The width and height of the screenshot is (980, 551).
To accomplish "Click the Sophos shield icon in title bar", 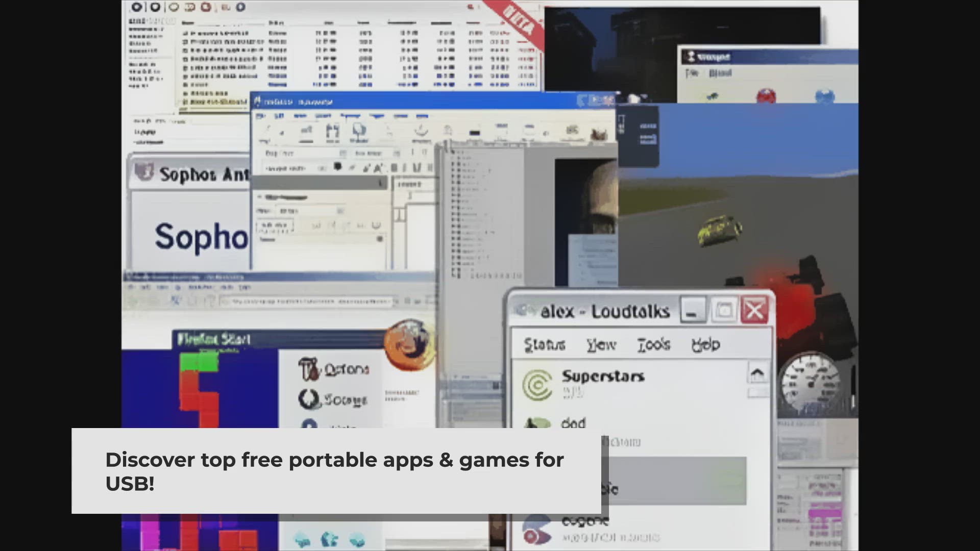I will click(x=144, y=172).
